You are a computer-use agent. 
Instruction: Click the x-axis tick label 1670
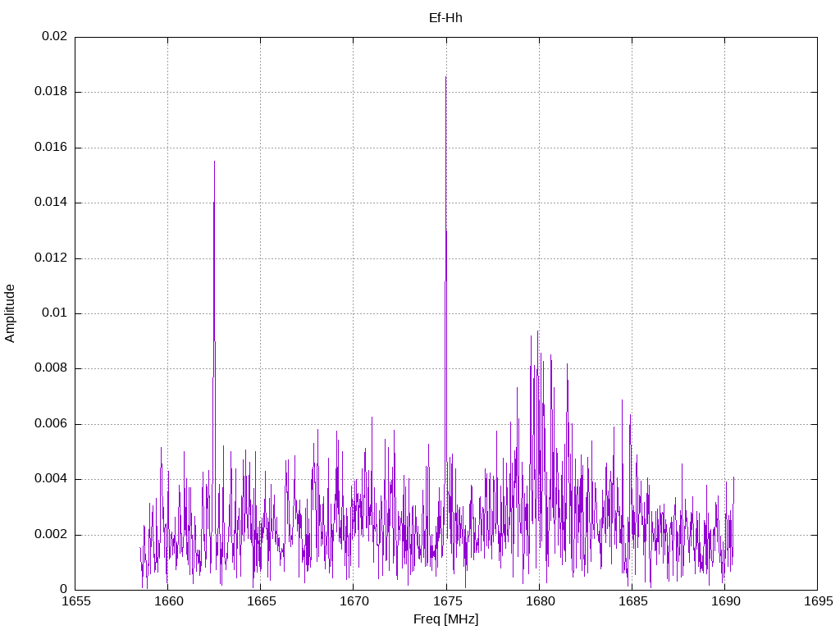(x=354, y=601)
